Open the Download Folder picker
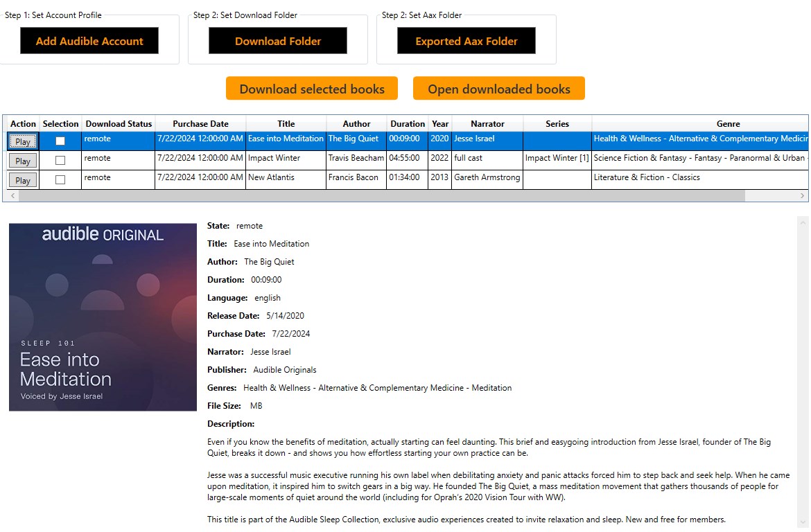 tap(277, 40)
